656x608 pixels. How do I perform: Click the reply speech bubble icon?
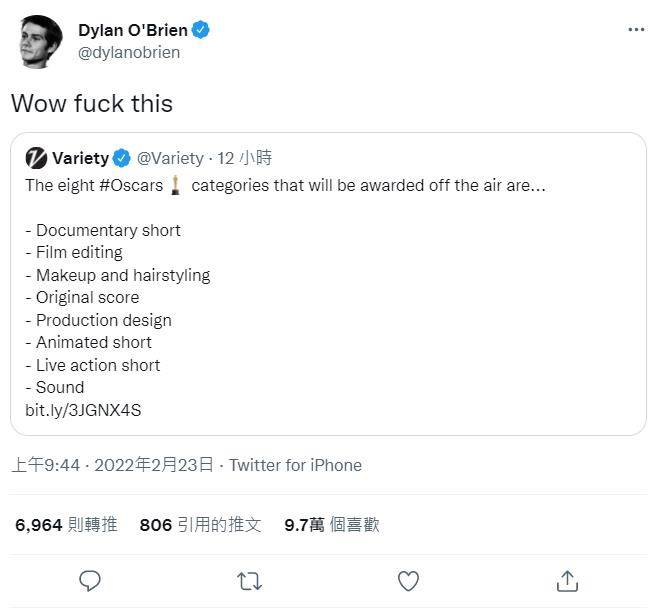tap(90, 580)
